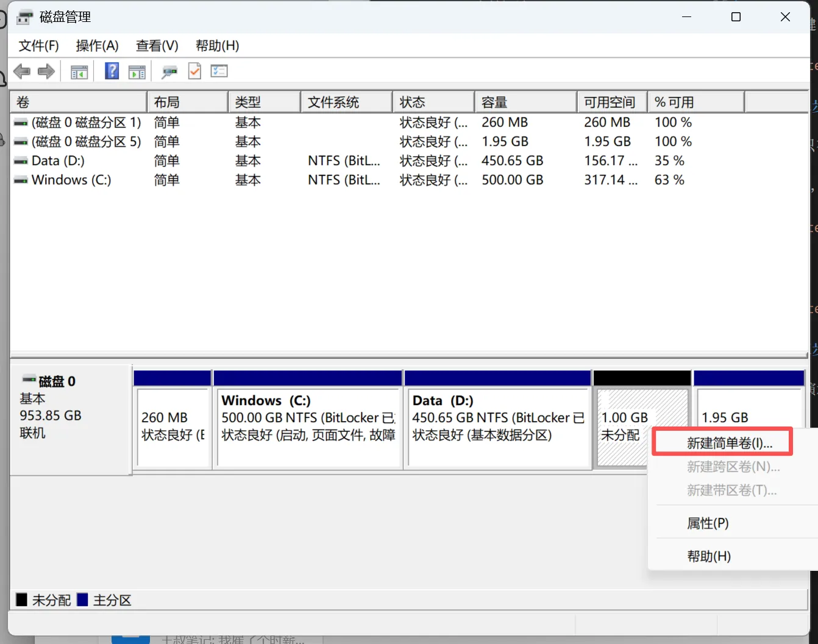Open the 操作(A) menu
Viewport: 818px width, 644px height.
[x=97, y=46]
